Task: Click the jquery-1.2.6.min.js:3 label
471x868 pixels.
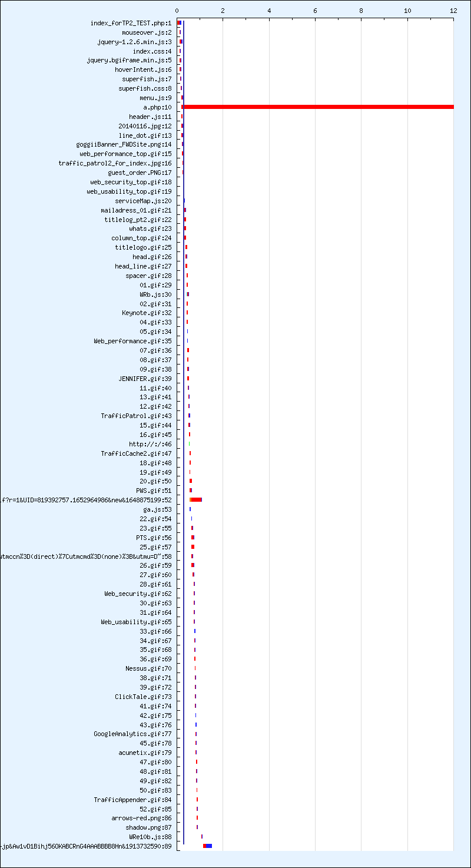Action: coord(135,42)
